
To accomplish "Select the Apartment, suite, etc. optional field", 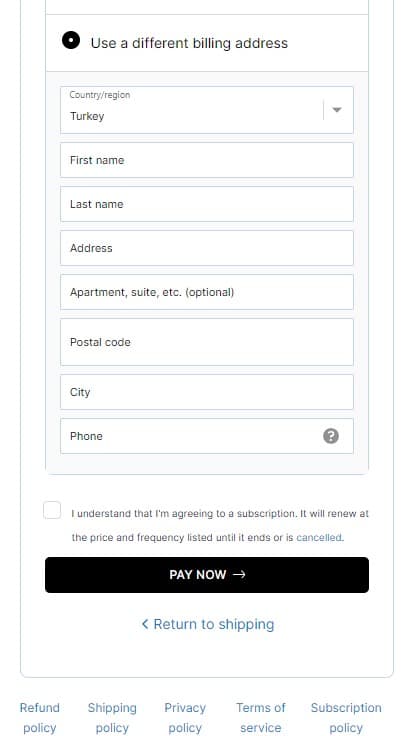I will click(207, 292).
